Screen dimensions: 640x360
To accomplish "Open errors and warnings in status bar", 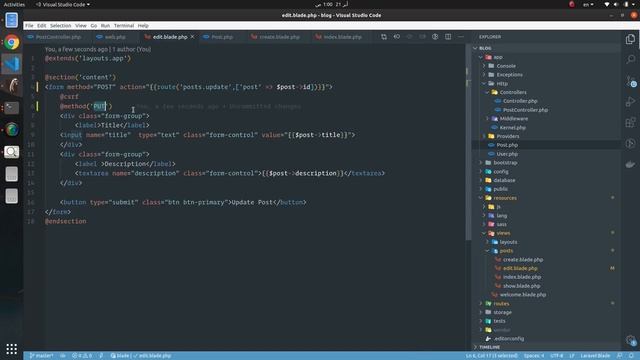I will (82, 356).
